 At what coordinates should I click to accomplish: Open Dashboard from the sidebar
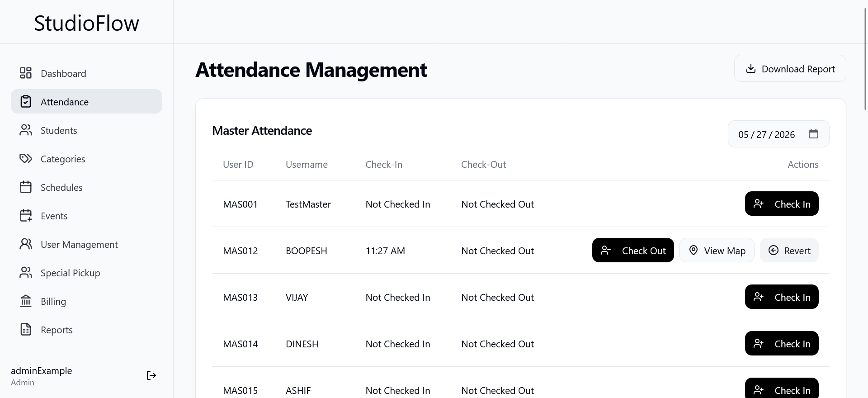pyautogui.click(x=86, y=73)
